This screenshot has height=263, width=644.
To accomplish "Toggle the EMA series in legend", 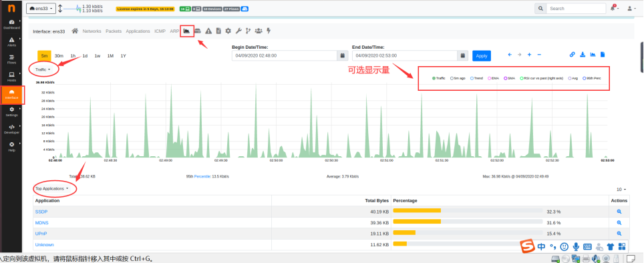I will 493,78.
